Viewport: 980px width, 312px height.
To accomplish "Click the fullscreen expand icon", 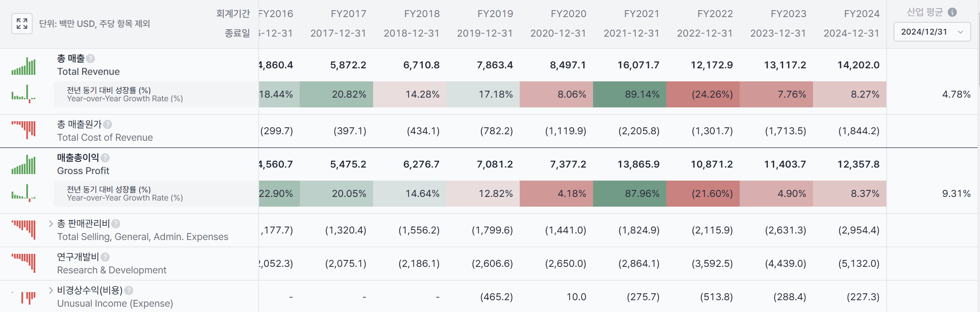I will (x=22, y=24).
